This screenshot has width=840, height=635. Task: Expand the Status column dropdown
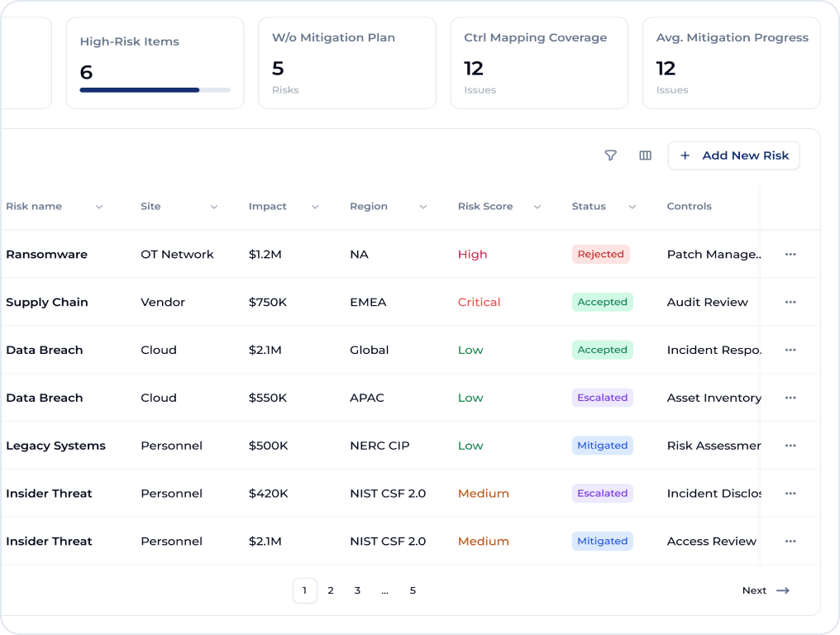pos(632,207)
